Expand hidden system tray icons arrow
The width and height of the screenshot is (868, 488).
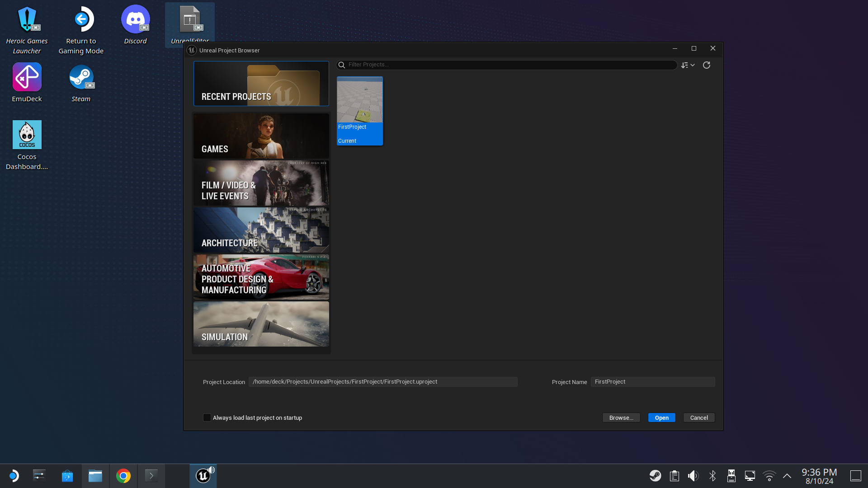point(787,476)
